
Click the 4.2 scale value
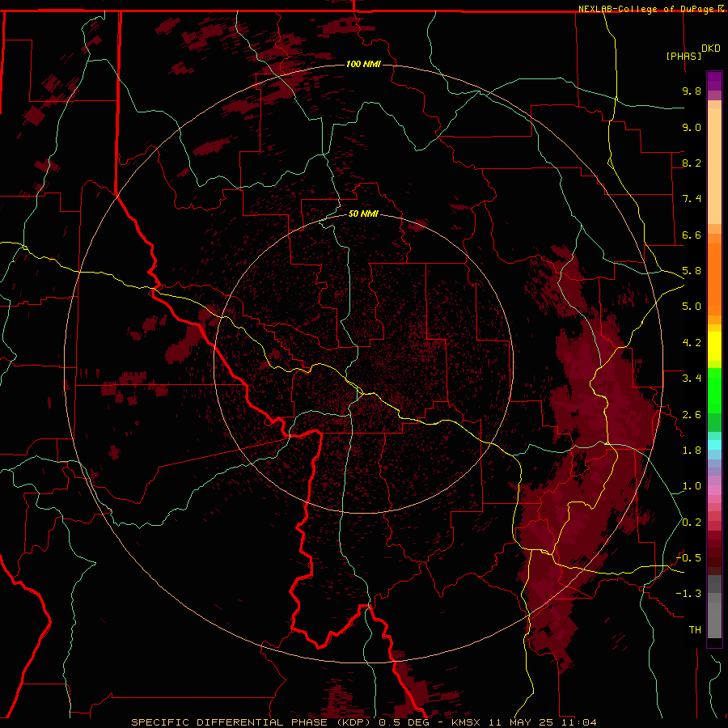[x=692, y=343]
